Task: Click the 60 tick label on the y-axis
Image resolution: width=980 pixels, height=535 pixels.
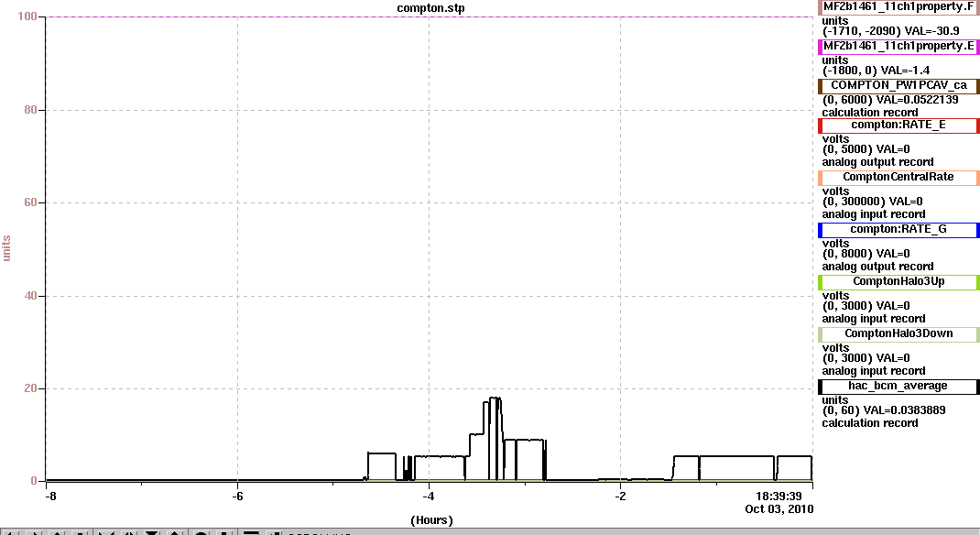Action: click(30, 202)
